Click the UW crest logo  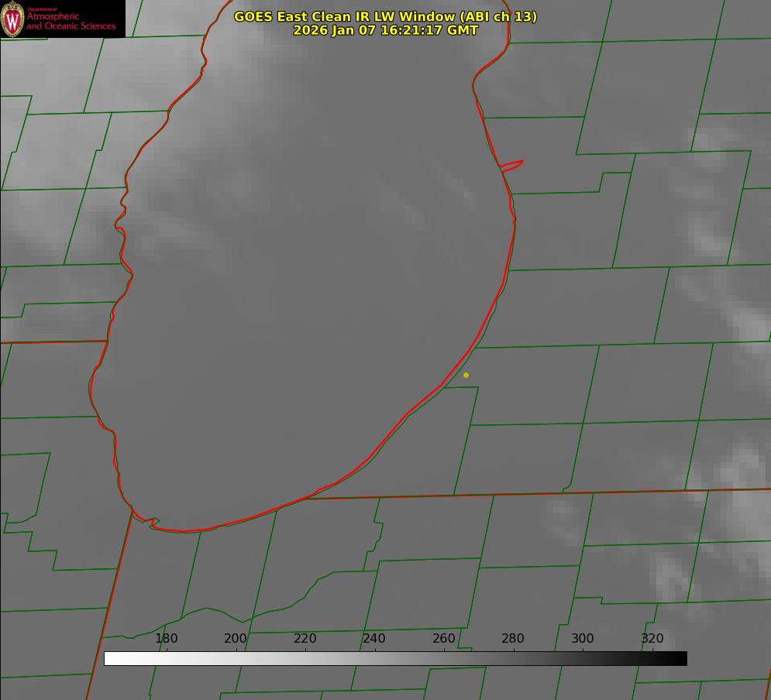pos(13,19)
